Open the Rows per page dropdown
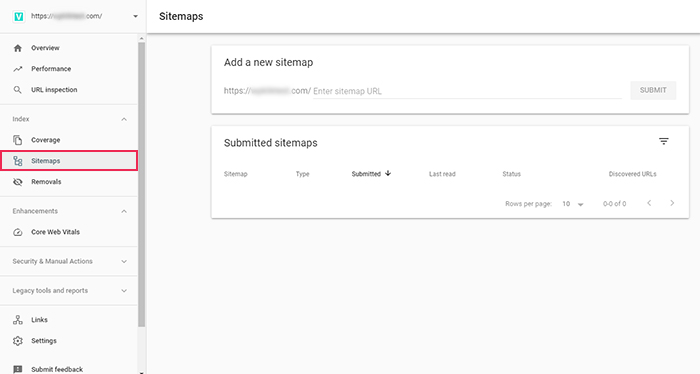This screenshot has height=374, width=700. click(573, 204)
